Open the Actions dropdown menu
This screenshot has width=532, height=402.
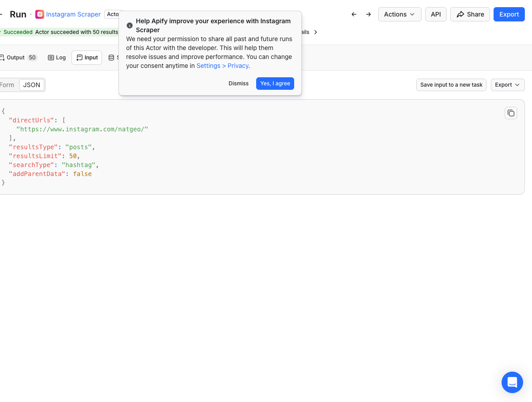pyautogui.click(x=400, y=14)
